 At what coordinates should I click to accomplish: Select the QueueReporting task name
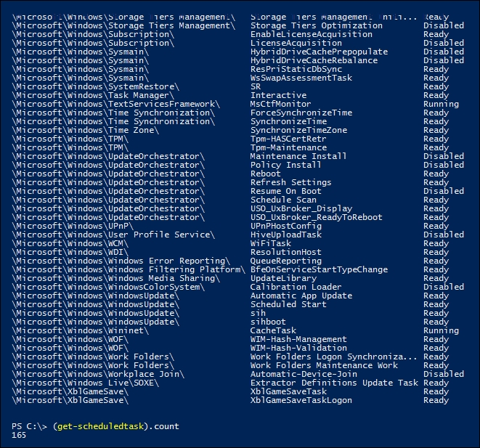286,261
